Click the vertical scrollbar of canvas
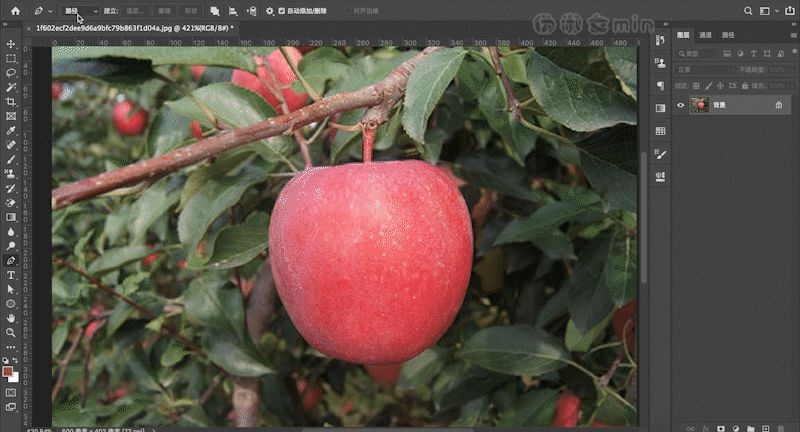 (x=643, y=217)
